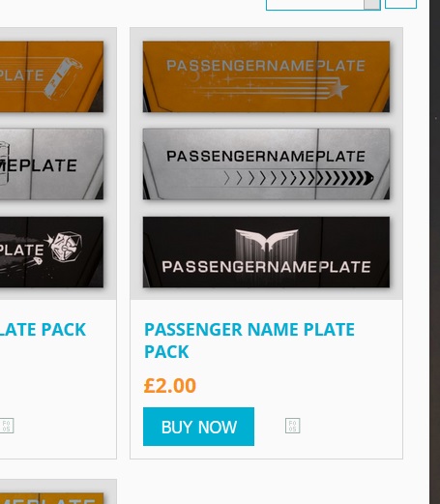The width and height of the screenshot is (440, 504).
Task: Open the left card's silver nameplate image
Action: [51, 164]
